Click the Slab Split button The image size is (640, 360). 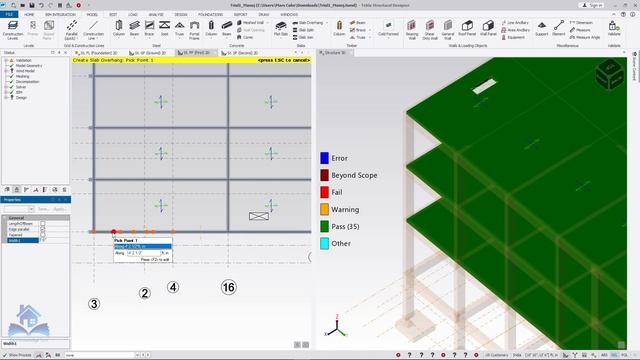[303, 30]
